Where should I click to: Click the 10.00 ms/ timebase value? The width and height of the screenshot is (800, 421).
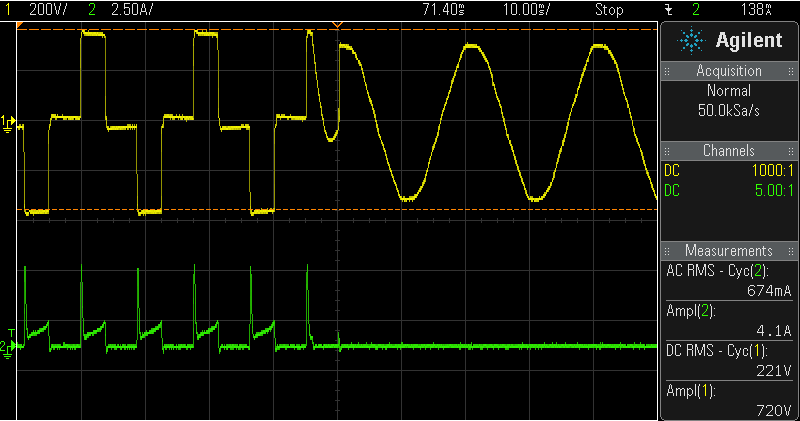[x=526, y=9]
